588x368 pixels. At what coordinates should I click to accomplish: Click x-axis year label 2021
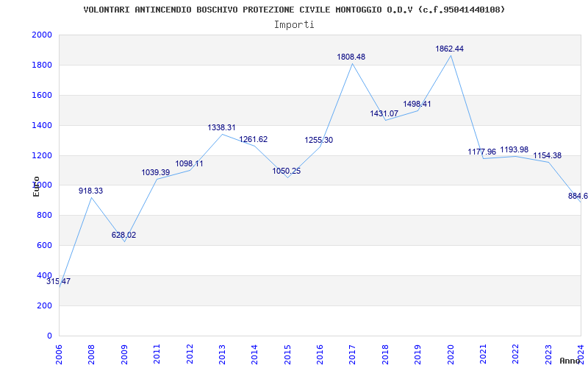[x=483, y=354]
